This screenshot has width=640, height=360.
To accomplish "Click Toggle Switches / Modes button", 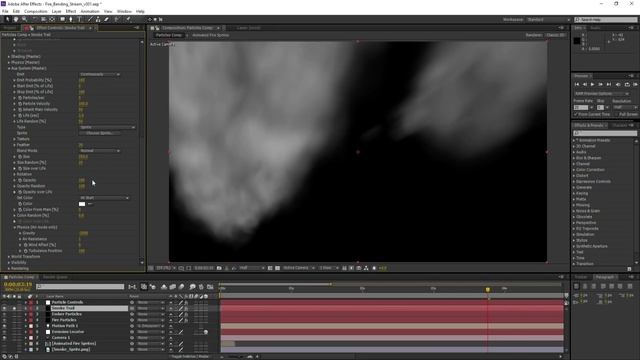I will click(190, 356).
